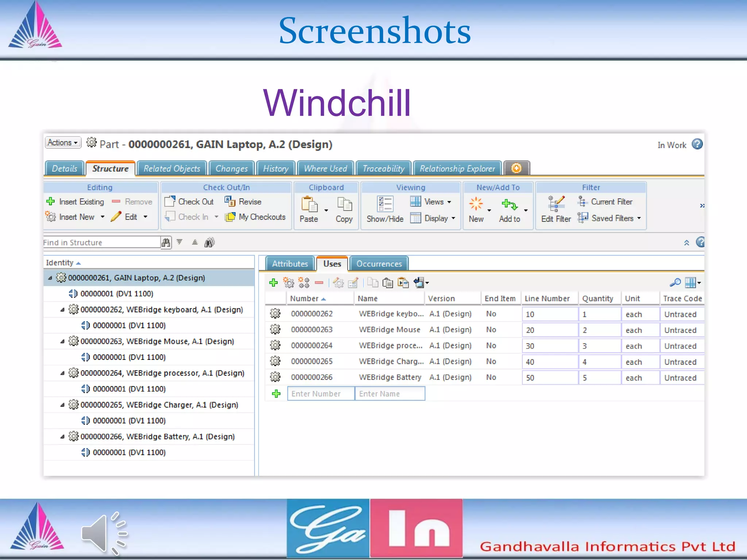Viewport: 747px width, 560px height.
Task: Select row 0000000264 in Uses table
Action: coord(484,346)
